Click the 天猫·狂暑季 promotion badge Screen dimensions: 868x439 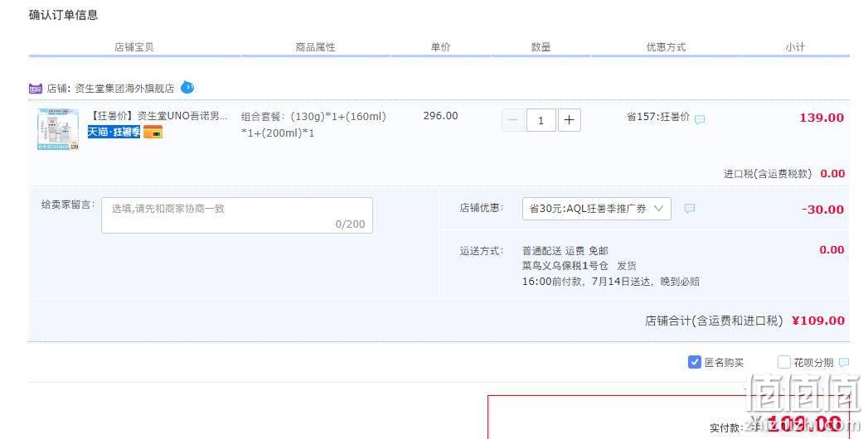114,132
